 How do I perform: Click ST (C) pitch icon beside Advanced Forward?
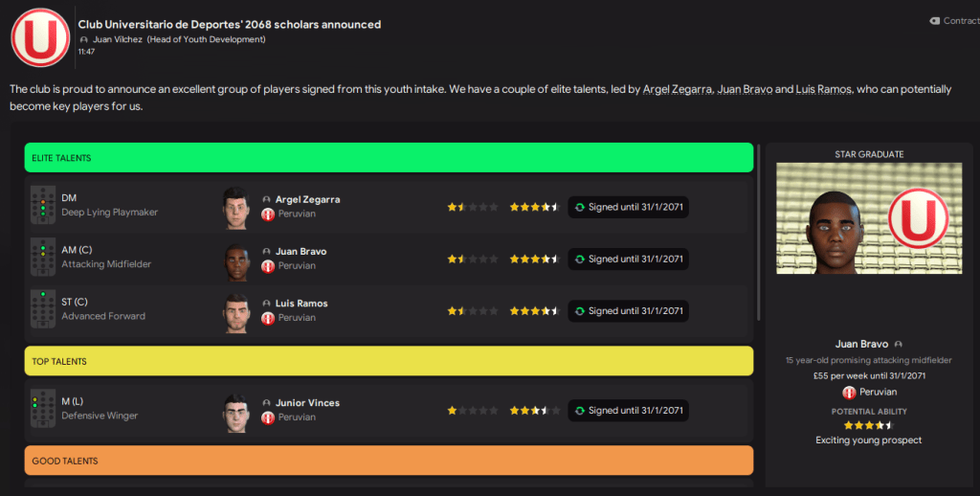click(x=43, y=309)
